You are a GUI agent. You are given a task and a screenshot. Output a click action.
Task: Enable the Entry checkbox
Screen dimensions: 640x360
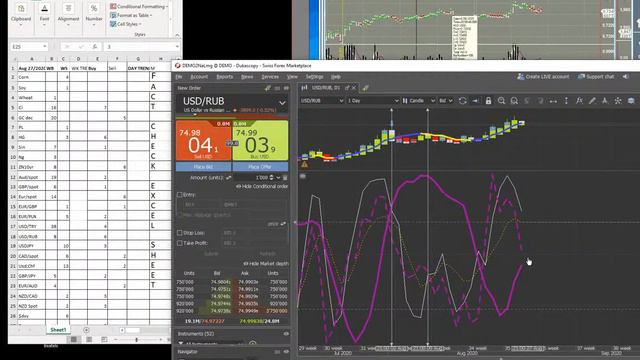pos(180,195)
